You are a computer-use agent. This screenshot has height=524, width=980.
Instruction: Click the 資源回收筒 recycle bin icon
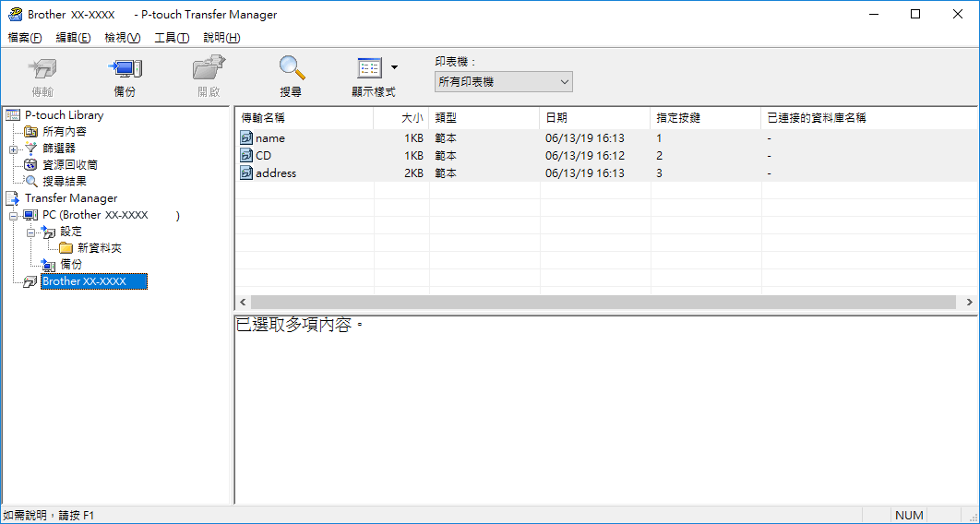30,165
